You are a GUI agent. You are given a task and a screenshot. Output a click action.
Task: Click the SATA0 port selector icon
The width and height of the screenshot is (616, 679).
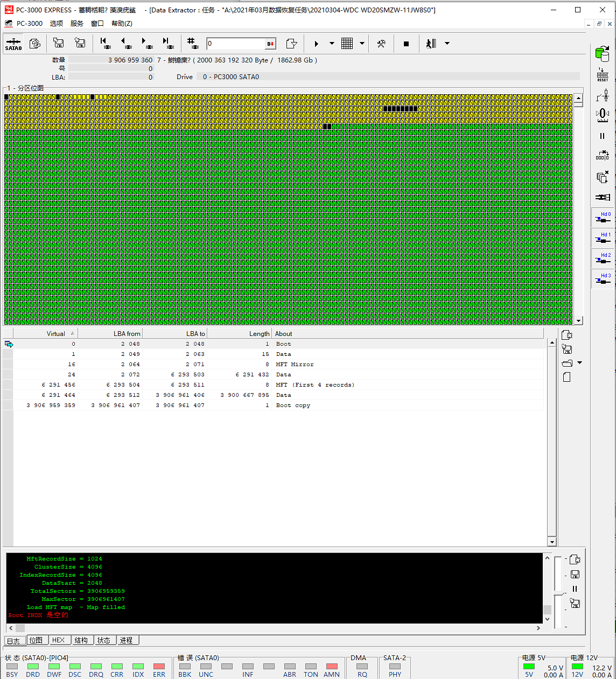(13, 44)
